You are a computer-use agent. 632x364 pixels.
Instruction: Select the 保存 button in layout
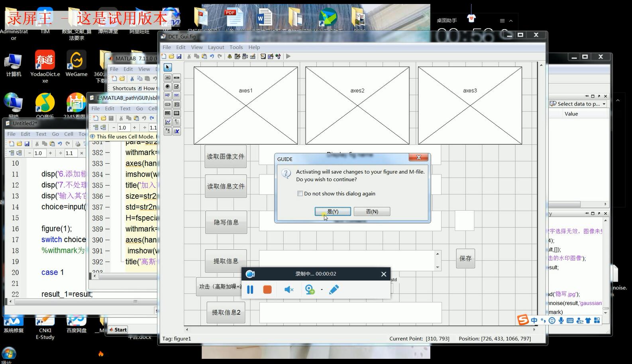(x=465, y=258)
